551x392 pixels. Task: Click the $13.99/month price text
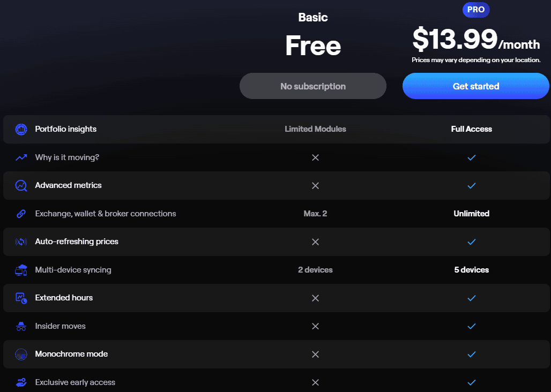coord(475,39)
